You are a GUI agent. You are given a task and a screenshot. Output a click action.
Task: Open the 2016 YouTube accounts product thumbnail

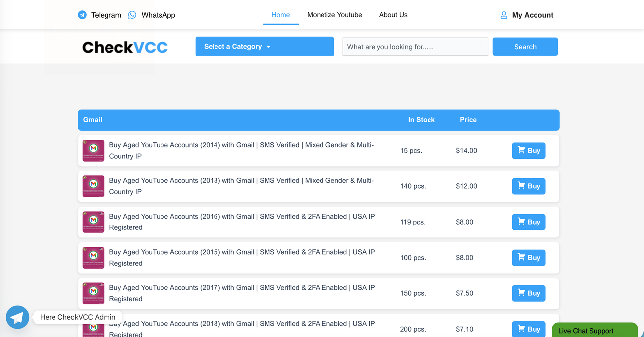93,222
